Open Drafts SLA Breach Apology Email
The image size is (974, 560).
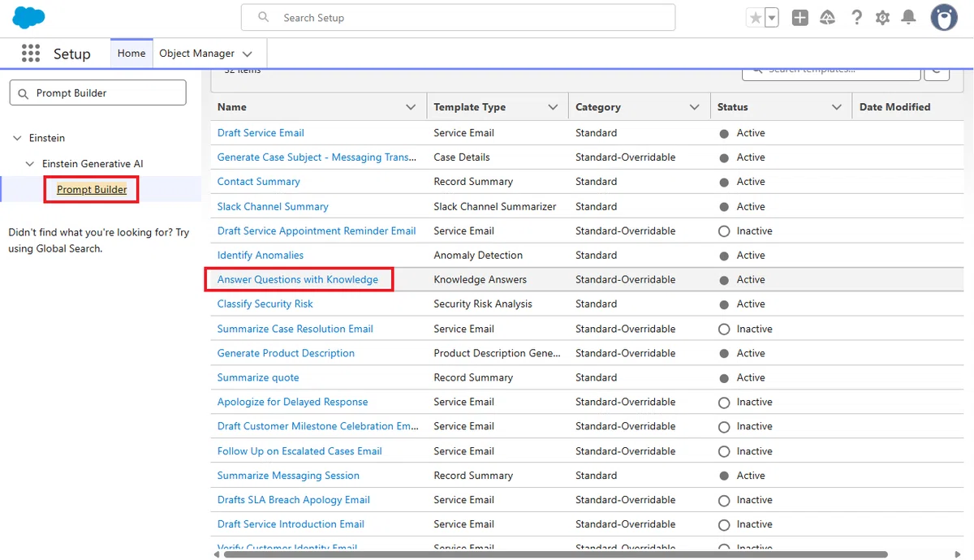pyautogui.click(x=294, y=501)
